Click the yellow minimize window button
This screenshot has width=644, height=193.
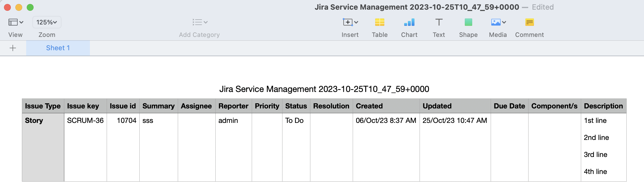pos(19,7)
